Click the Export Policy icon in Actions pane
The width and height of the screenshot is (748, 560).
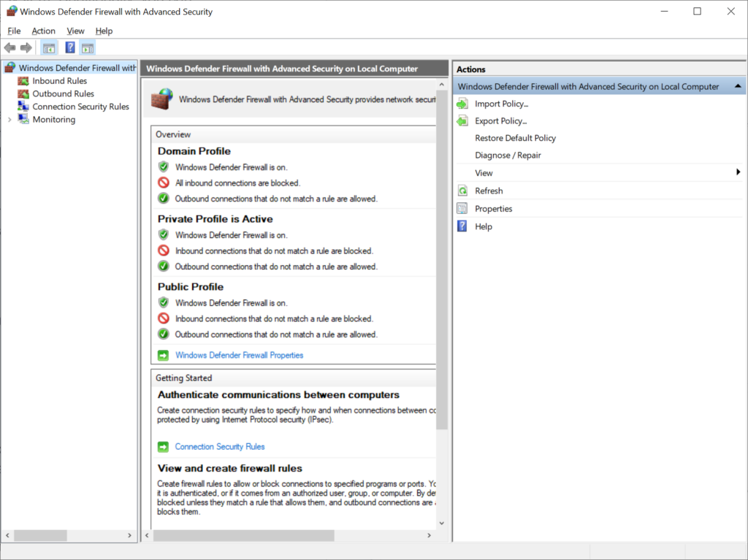462,120
